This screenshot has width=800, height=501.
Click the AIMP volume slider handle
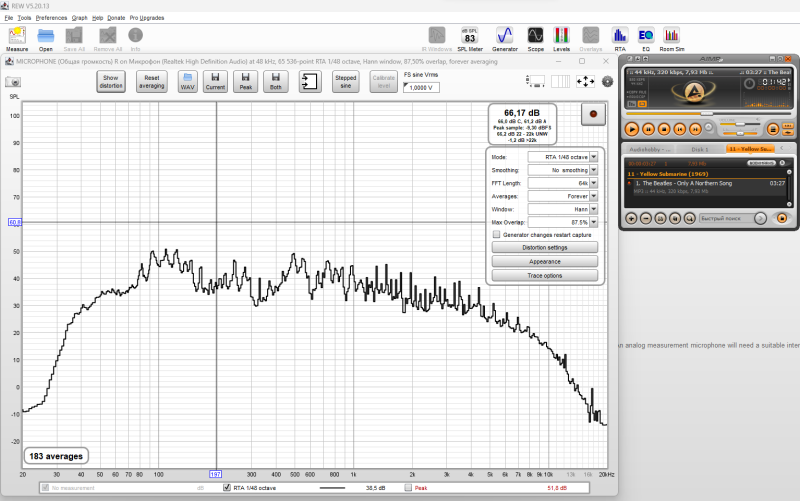(740, 124)
